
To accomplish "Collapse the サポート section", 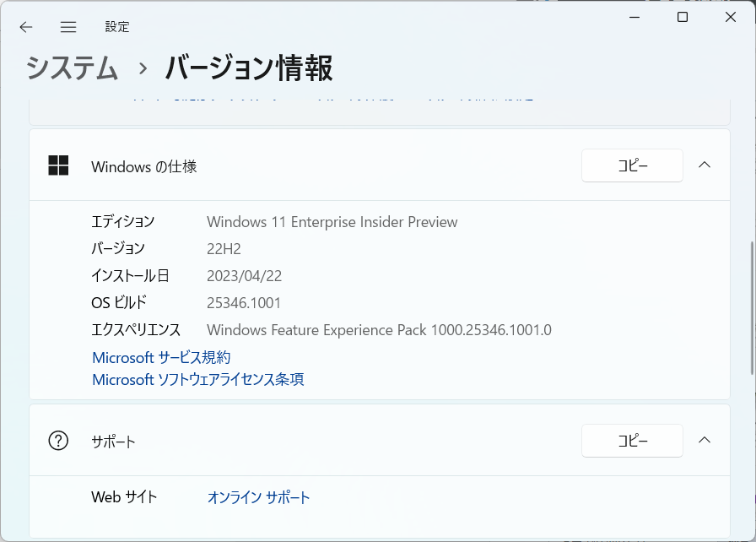I will point(705,440).
